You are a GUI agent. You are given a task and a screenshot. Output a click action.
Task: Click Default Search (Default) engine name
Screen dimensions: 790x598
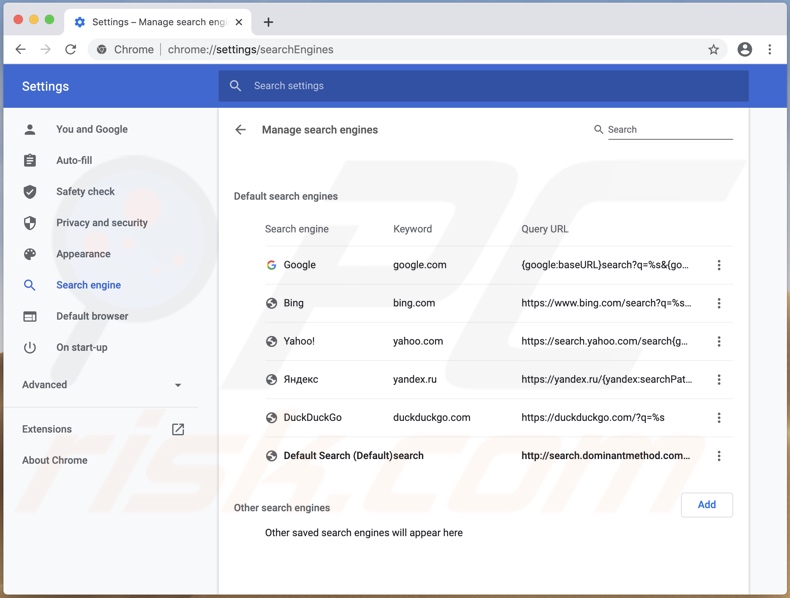pyautogui.click(x=338, y=456)
